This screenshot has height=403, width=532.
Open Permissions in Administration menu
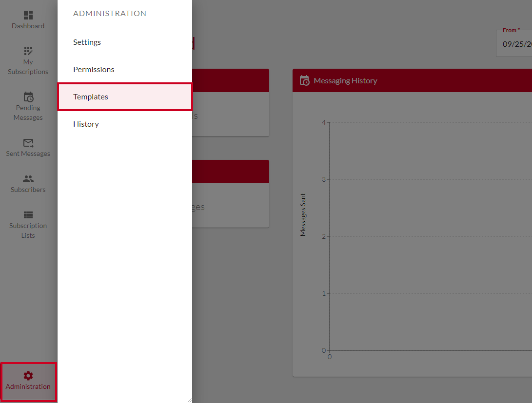tap(125, 70)
